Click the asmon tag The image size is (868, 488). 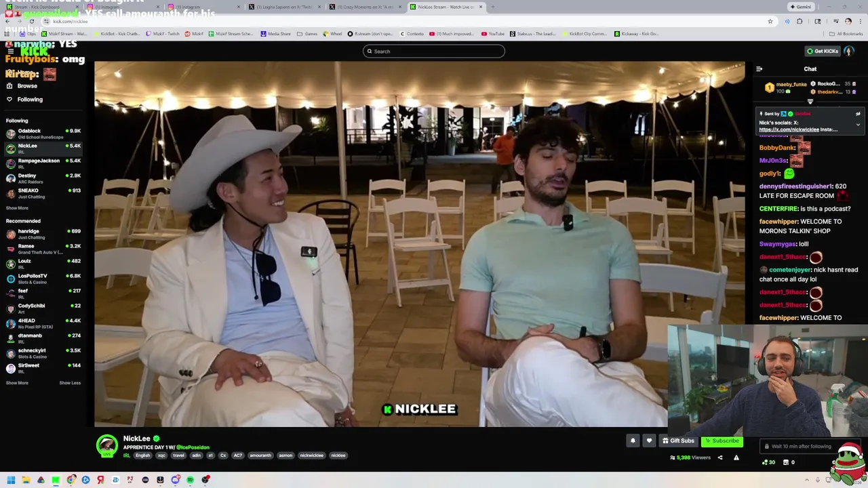pos(285,455)
